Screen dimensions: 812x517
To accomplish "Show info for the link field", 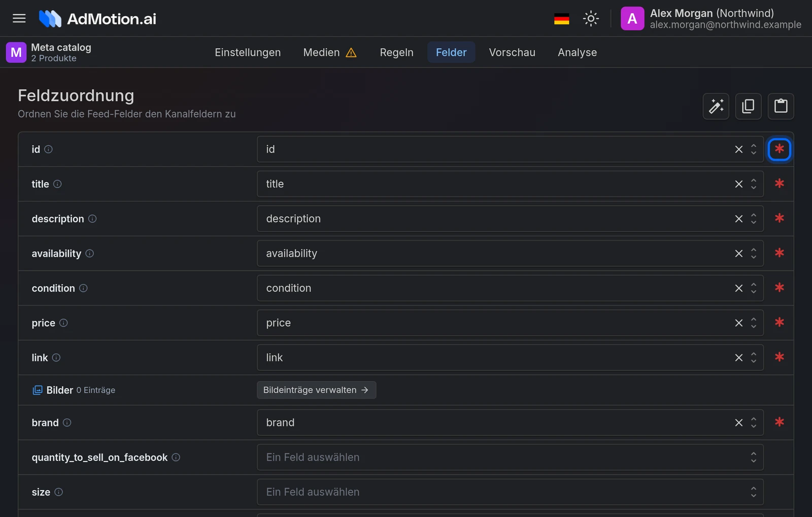I will [56, 358].
